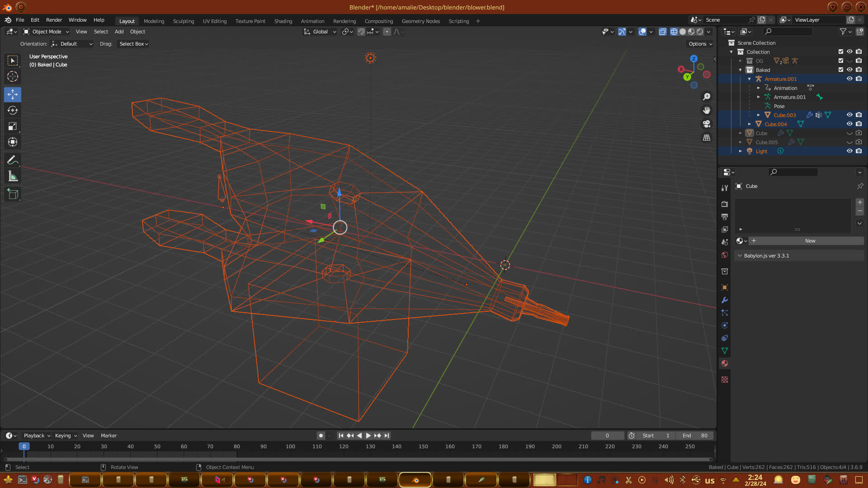Toggle visibility of the Light object
The width and height of the screenshot is (868, 488).
click(849, 151)
